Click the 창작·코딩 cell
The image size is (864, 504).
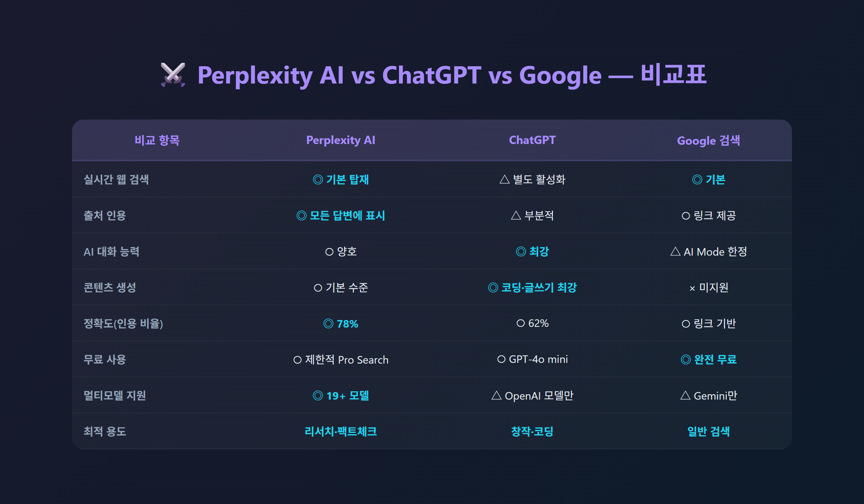tap(532, 431)
